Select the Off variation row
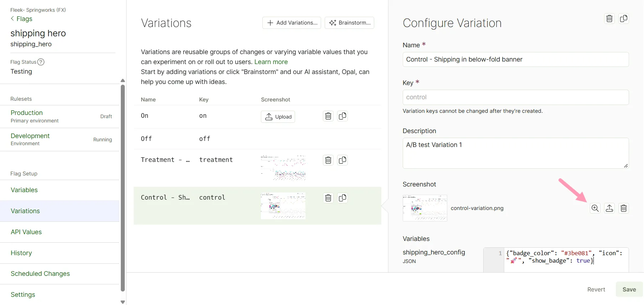 (257, 139)
